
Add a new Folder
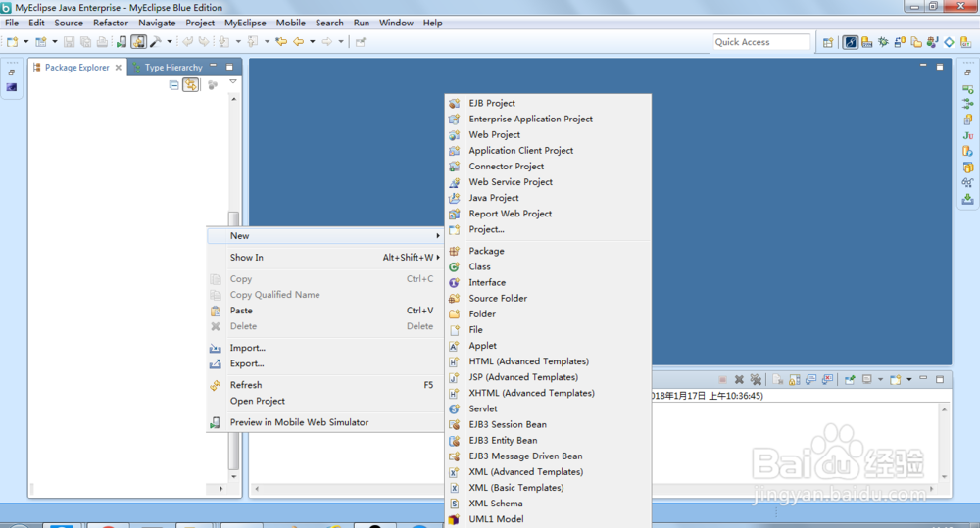[548, 313]
